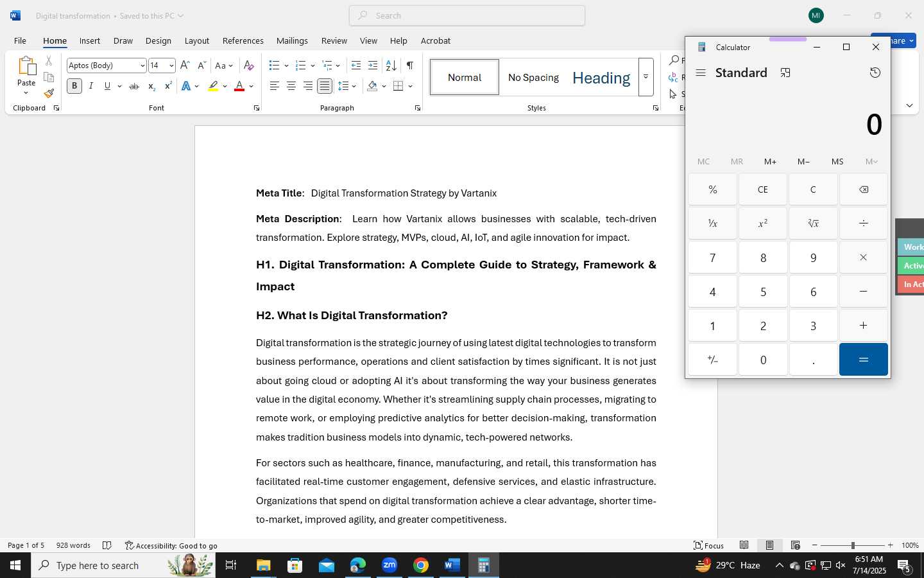Expand line spacing dropdown
Screen dimensions: 924x578
pos(354,86)
